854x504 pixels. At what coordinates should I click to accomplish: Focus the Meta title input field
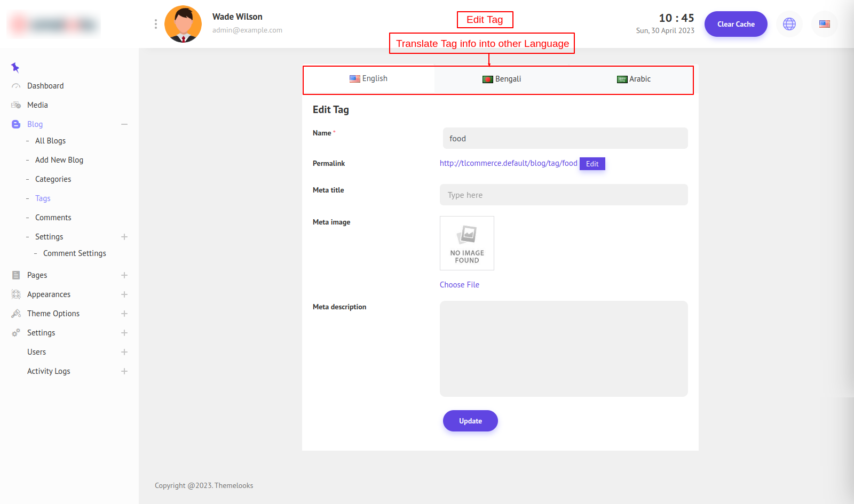pyautogui.click(x=563, y=195)
